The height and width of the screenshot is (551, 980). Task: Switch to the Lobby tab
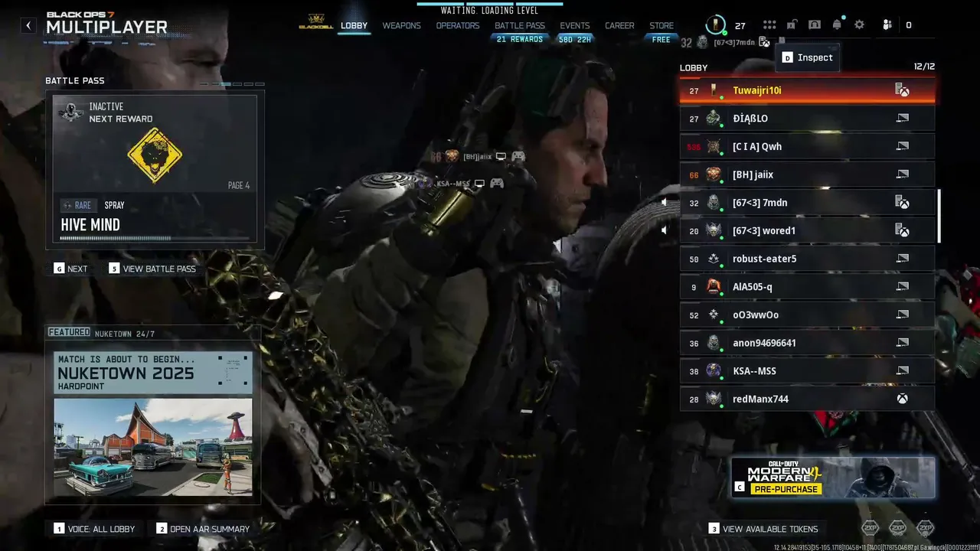pos(354,25)
